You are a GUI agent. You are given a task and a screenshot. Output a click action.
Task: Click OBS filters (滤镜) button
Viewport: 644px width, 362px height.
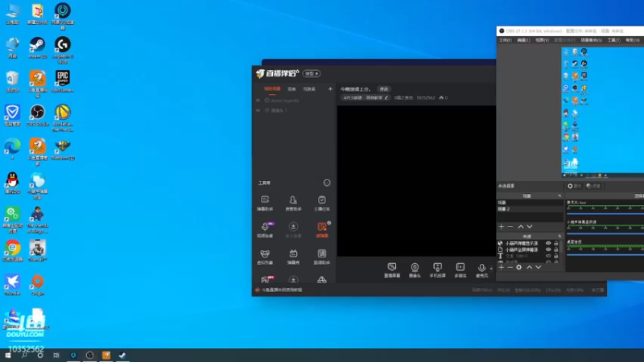(x=593, y=186)
